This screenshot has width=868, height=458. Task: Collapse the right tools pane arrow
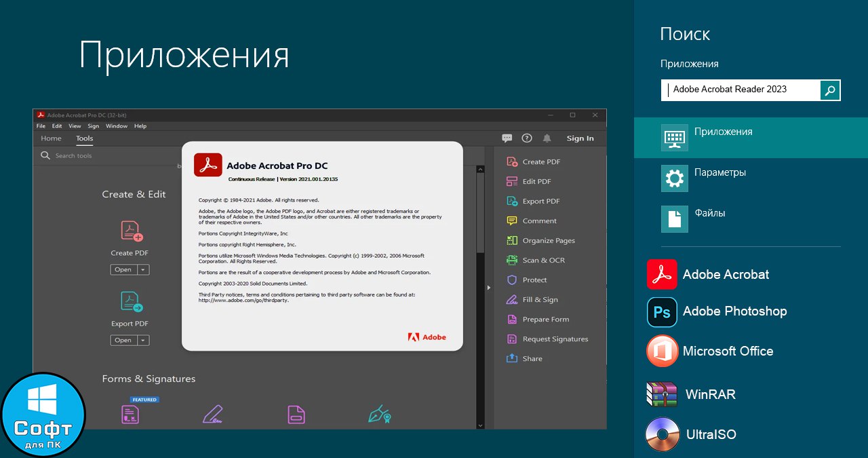489,288
